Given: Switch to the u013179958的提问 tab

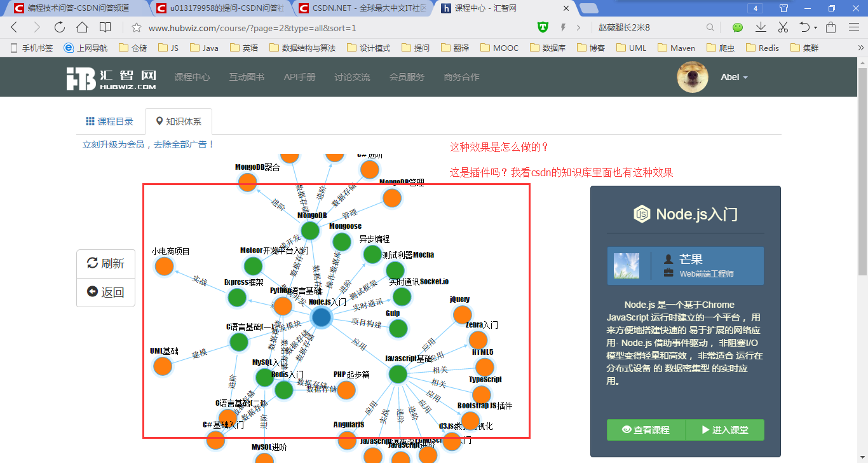Looking at the screenshot, I should click(221, 8).
